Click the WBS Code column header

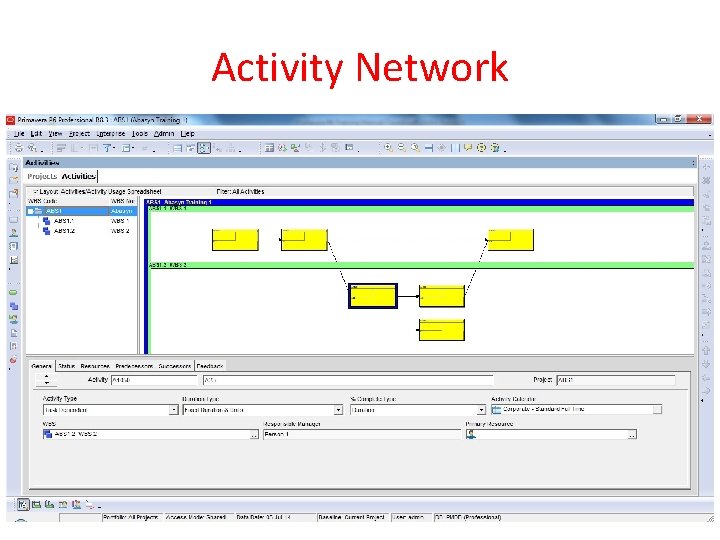click(43, 201)
